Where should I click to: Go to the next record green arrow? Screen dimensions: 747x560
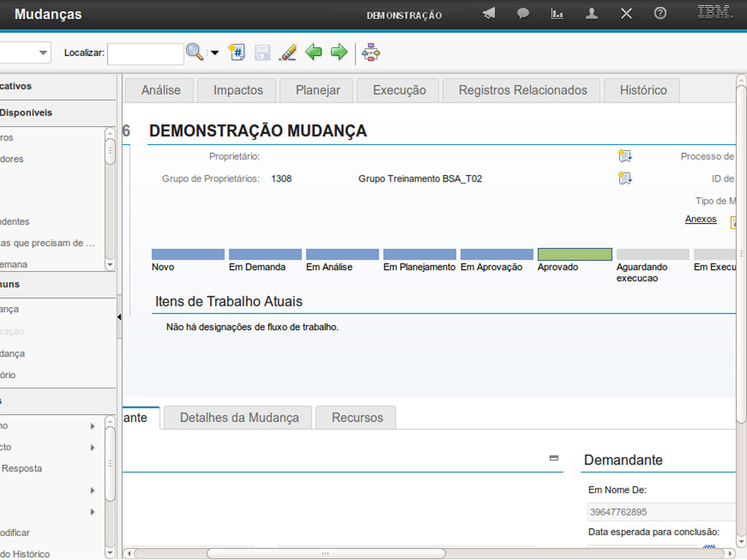(339, 52)
